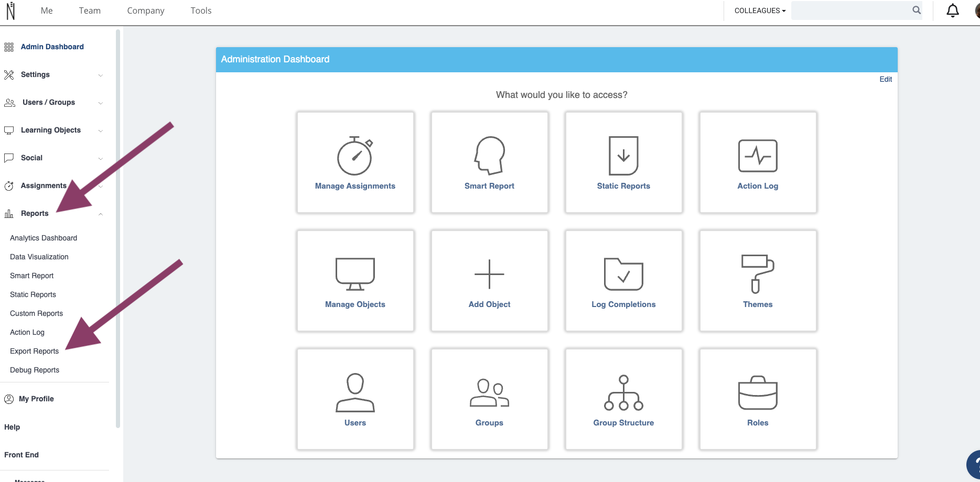This screenshot has height=482, width=980.
Task: Select Data Visualization under Reports
Action: (39, 257)
